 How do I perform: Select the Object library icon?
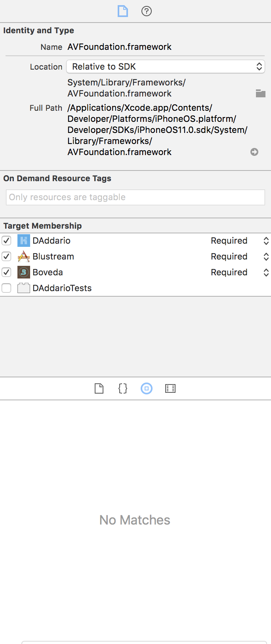pyautogui.click(x=147, y=388)
